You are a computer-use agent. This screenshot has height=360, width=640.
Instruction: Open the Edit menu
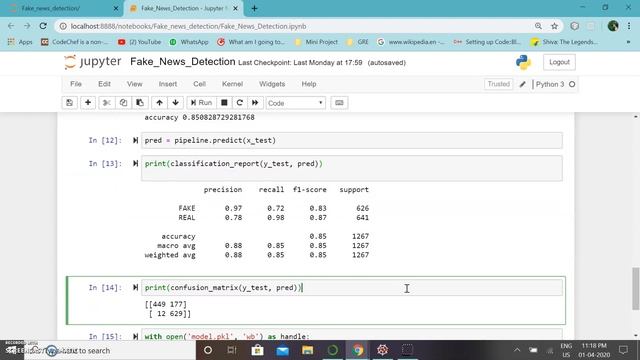pos(104,84)
